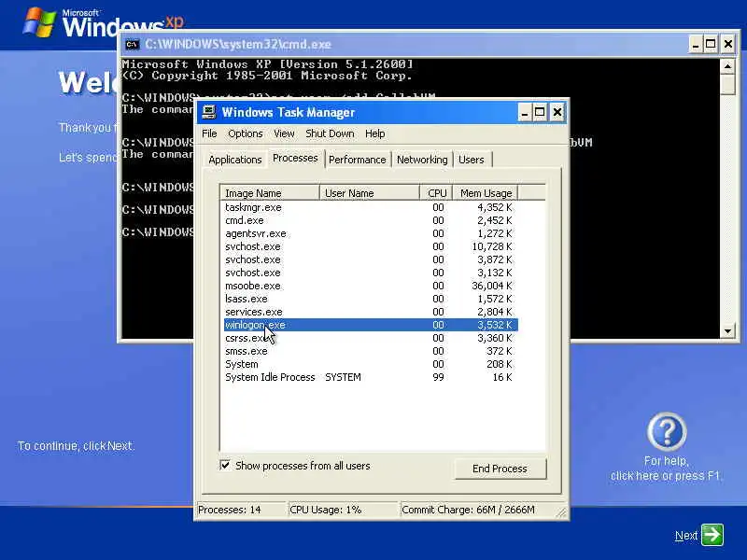The width and height of the screenshot is (747, 560).
Task: Select the msoobe.exe process row
Action: 371,286
